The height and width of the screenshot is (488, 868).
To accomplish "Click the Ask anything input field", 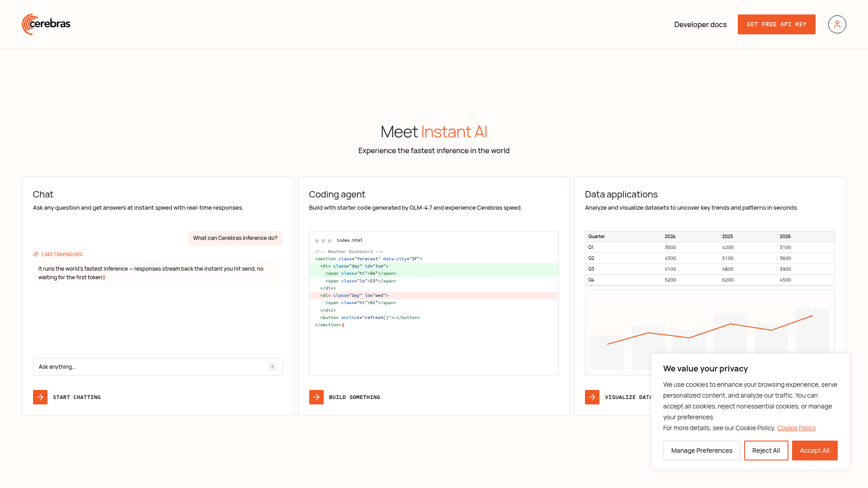I will tap(158, 367).
